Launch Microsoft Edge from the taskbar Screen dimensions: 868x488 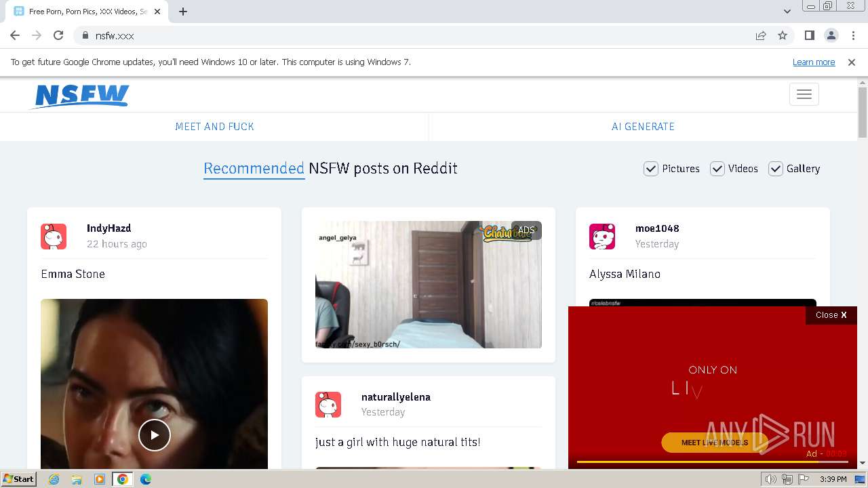[x=146, y=479]
